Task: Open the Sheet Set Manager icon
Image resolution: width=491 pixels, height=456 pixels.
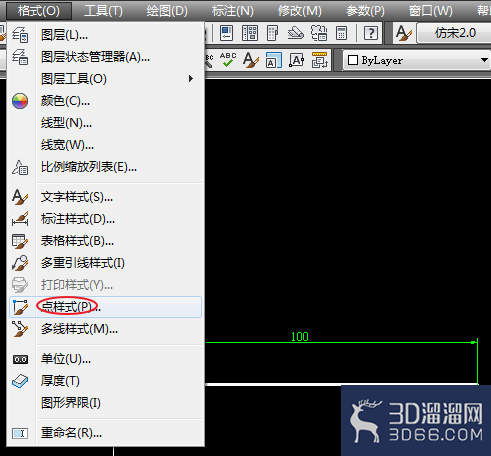Action: click(x=295, y=33)
